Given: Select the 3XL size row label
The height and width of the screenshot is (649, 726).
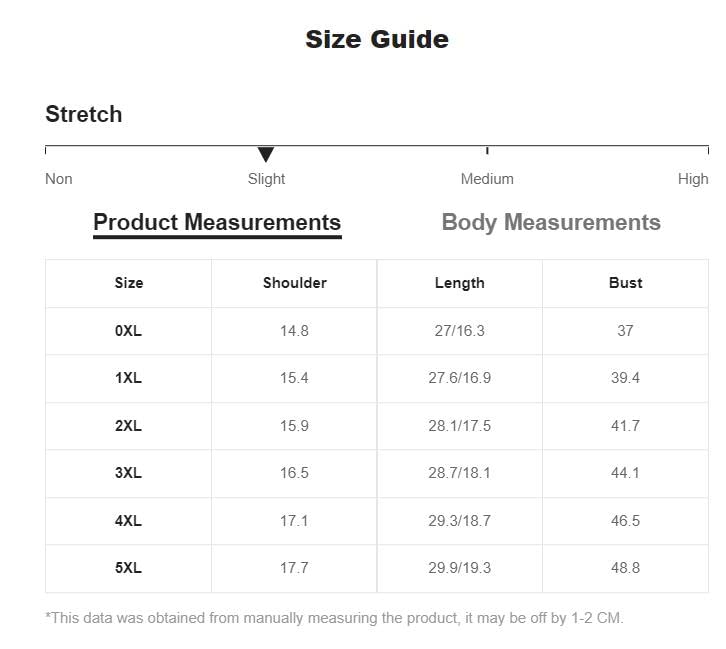Looking at the screenshot, I should coord(128,473).
